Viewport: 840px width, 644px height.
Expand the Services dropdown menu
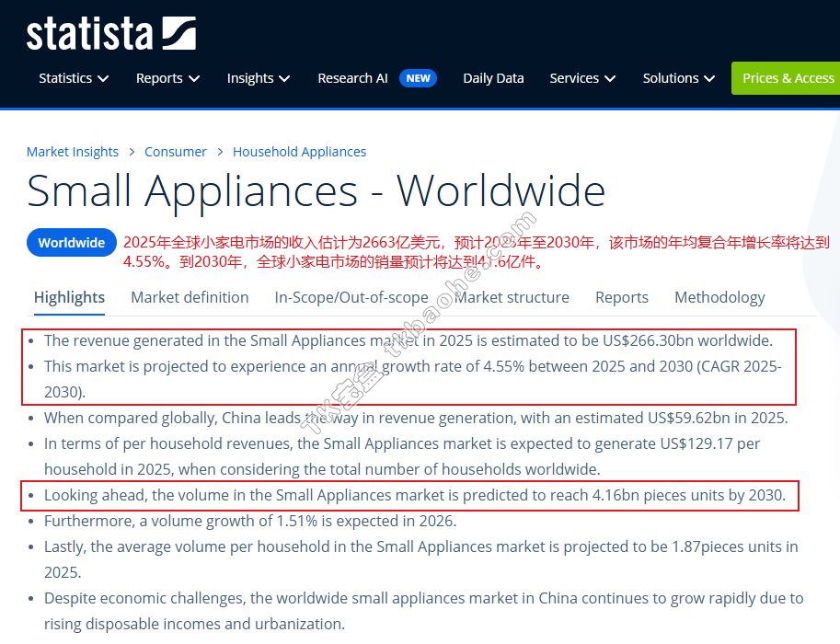pyautogui.click(x=582, y=78)
